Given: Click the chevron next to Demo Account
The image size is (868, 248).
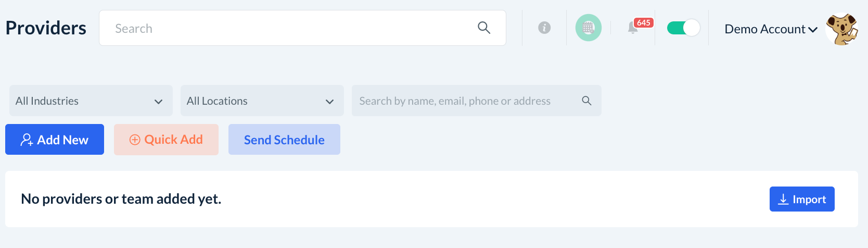Looking at the screenshot, I should click(x=813, y=30).
